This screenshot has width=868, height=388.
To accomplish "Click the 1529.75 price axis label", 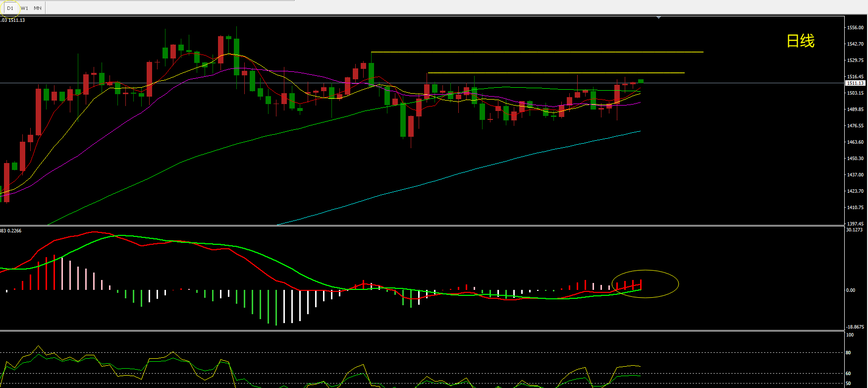I will click(855, 60).
